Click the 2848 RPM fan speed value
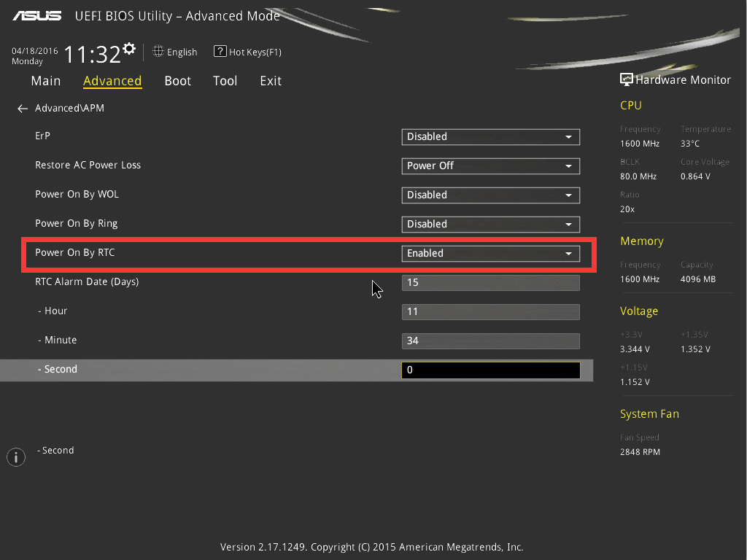Image resolution: width=747 pixels, height=560 pixels. [x=640, y=452]
